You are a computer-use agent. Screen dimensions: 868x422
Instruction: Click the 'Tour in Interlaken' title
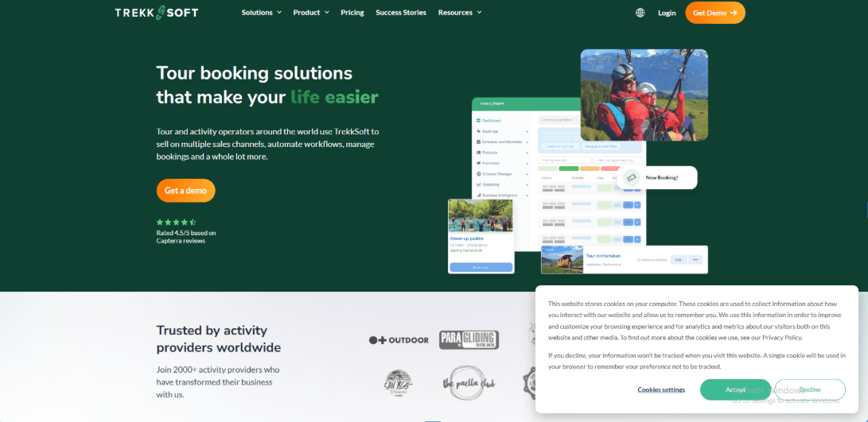tap(603, 256)
